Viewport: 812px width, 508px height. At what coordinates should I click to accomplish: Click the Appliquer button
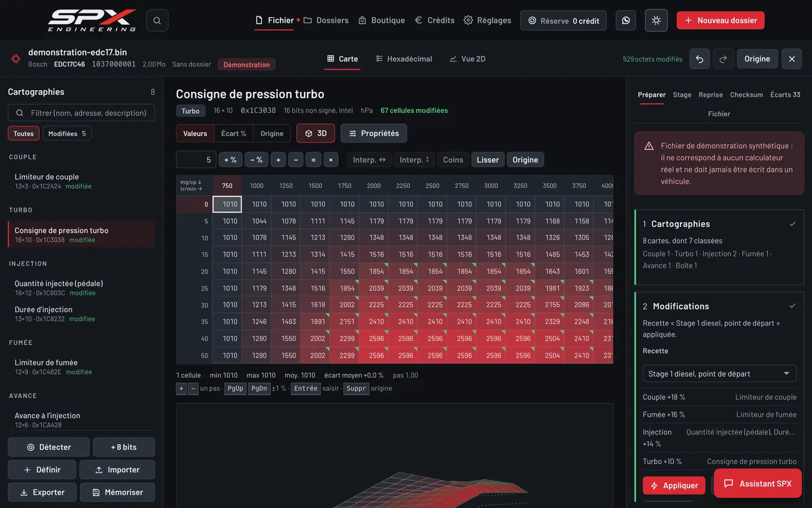[674, 485]
